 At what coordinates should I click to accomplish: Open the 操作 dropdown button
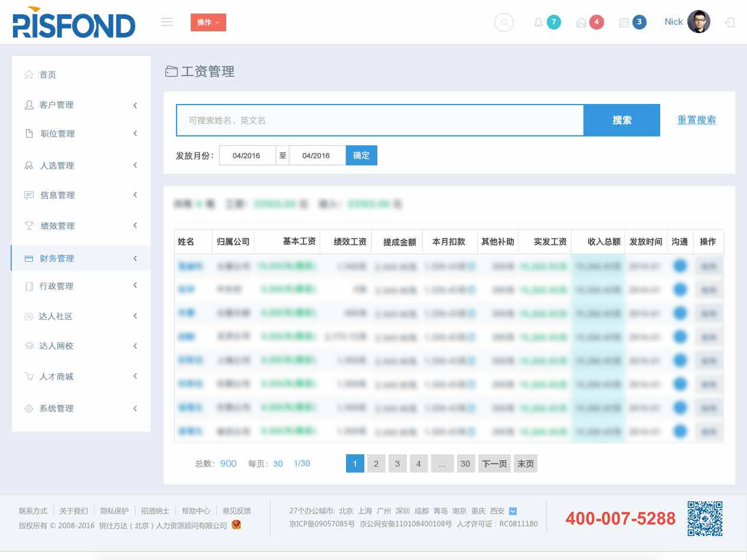coord(208,22)
